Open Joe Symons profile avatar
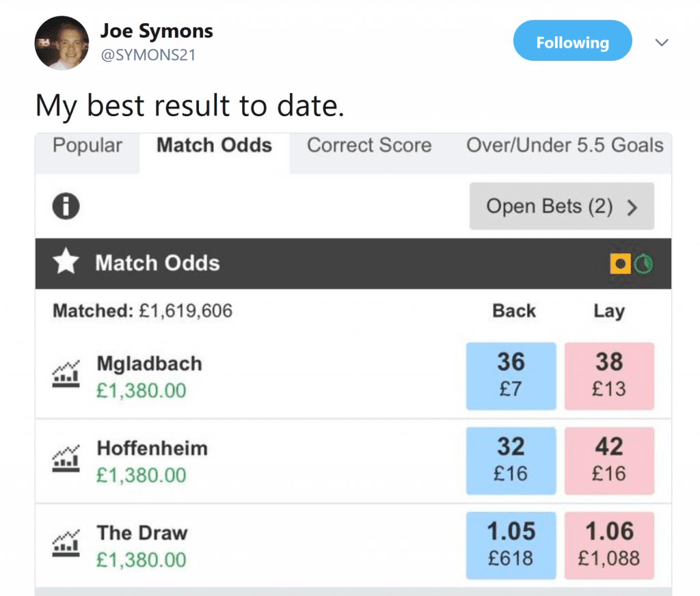This screenshot has height=596, width=700. tap(62, 43)
